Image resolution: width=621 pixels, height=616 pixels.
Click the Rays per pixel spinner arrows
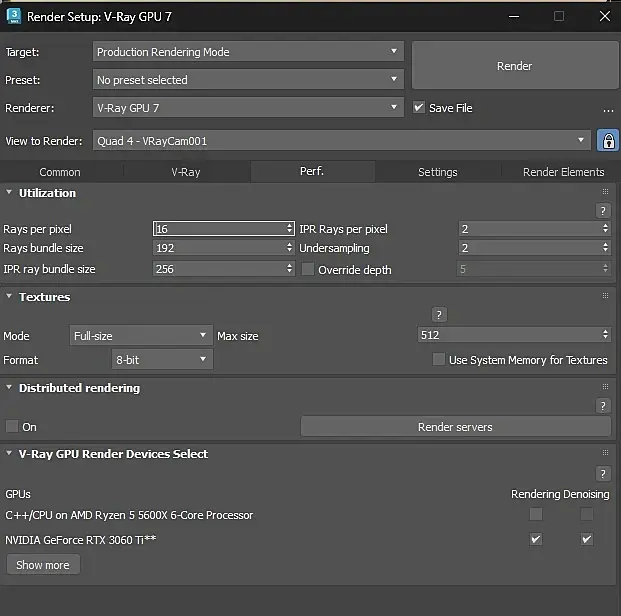(290, 229)
